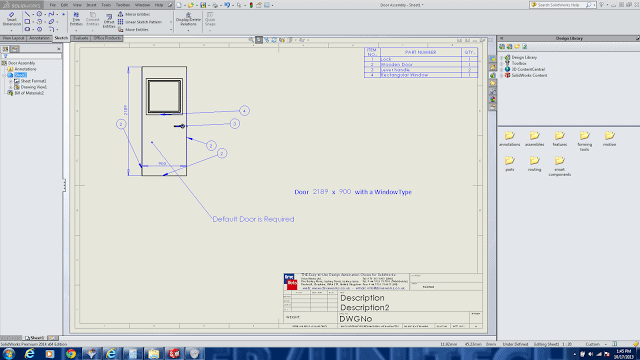Expand the SolidWorks Content node
Image resolution: width=640 pixels, height=360 pixels.
pyautogui.click(x=502, y=76)
